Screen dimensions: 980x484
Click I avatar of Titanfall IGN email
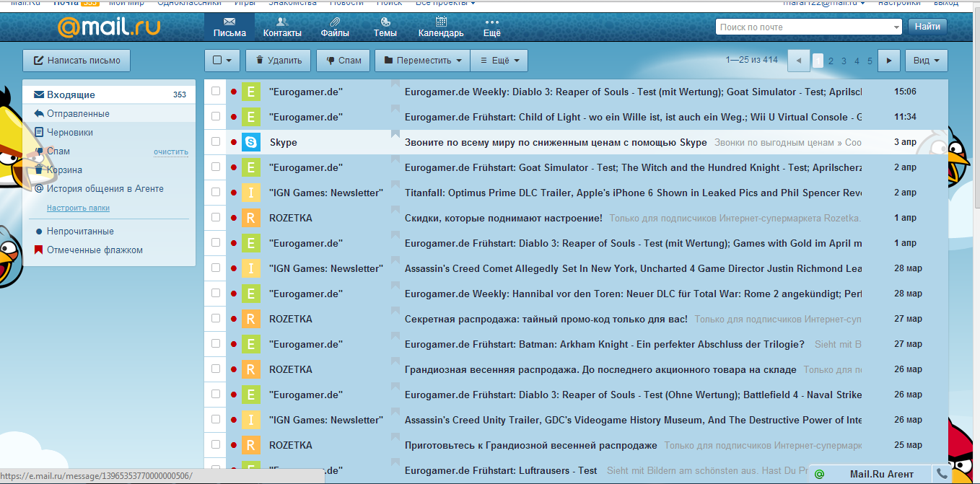point(251,193)
